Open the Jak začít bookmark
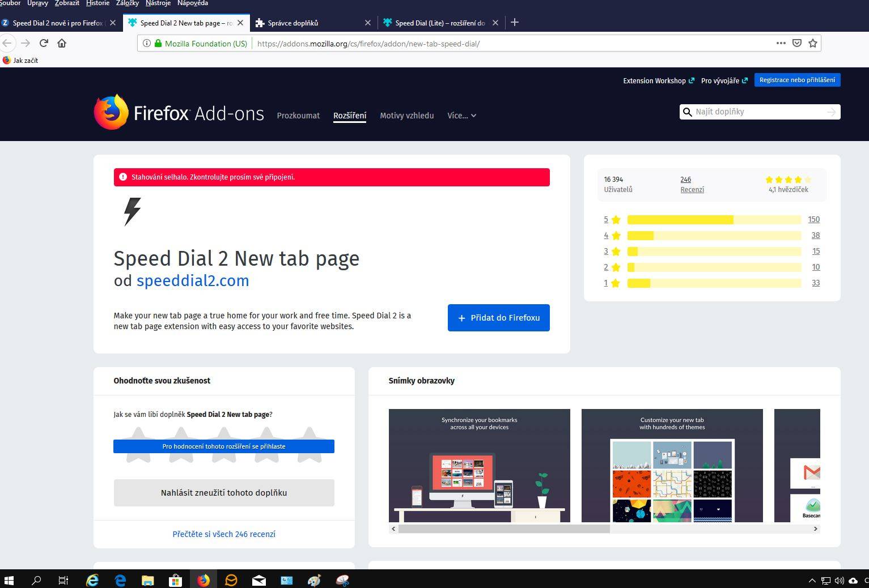The image size is (869, 588). coord(20,61)
